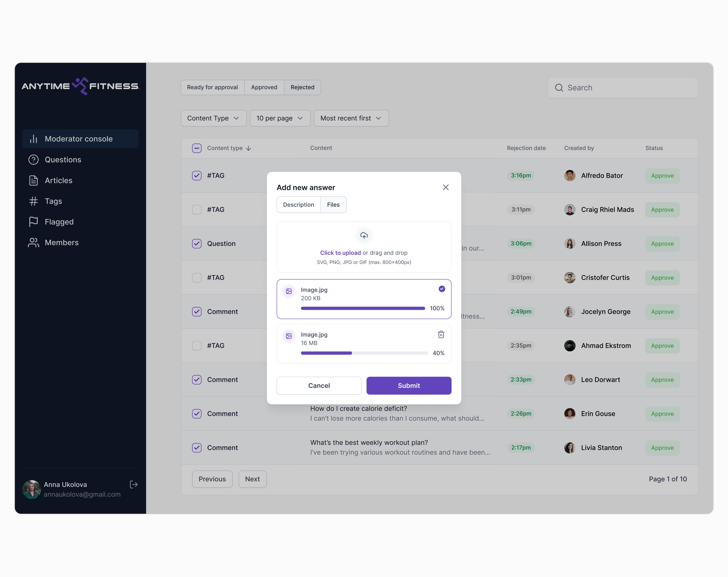The height and width of the screenshot is (577, 728).
Task: Switch to the Description tab in the dialog
Action: (298, 205)
